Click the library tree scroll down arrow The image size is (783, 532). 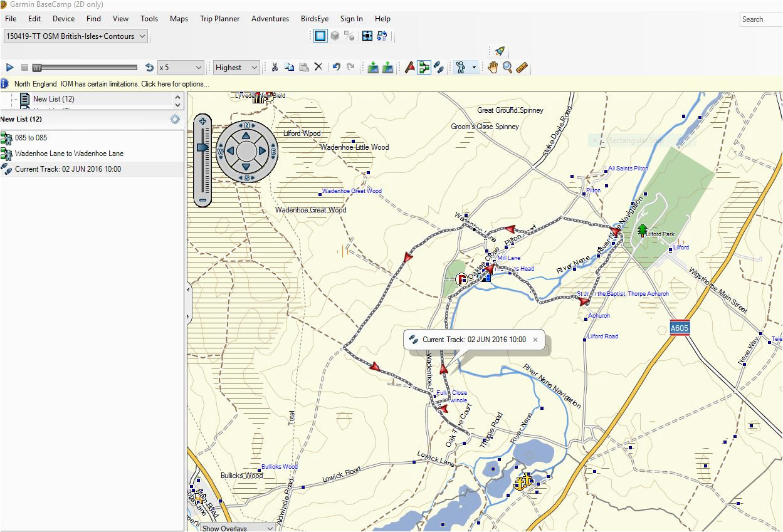[x=178, y=105]
